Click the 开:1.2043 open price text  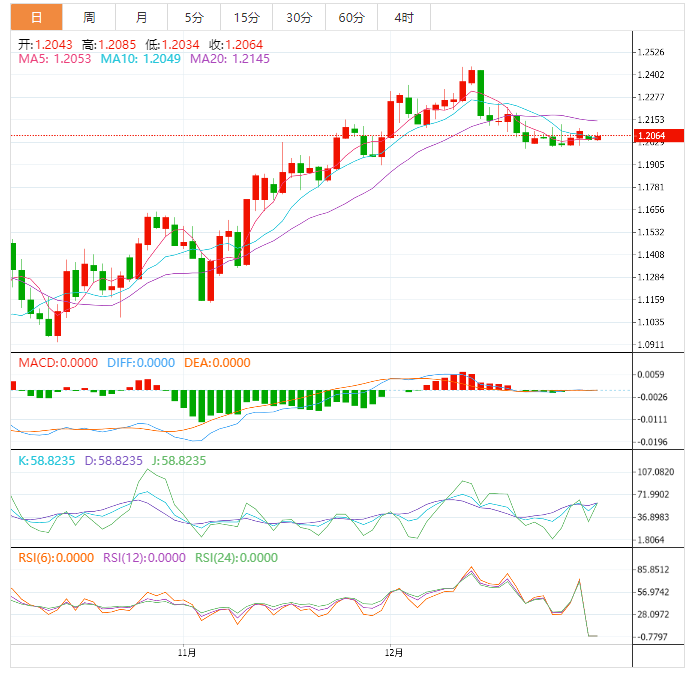(x=45, y=45)
